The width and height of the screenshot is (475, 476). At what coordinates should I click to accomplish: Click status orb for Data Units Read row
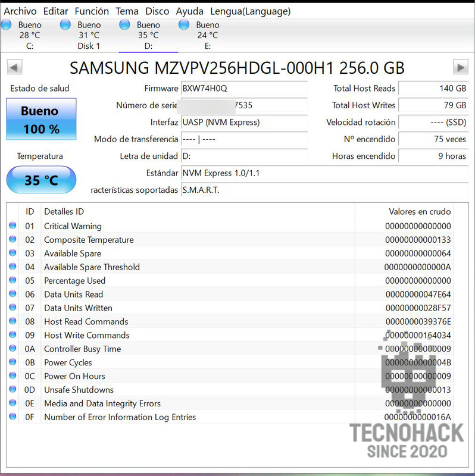(12, 294)
